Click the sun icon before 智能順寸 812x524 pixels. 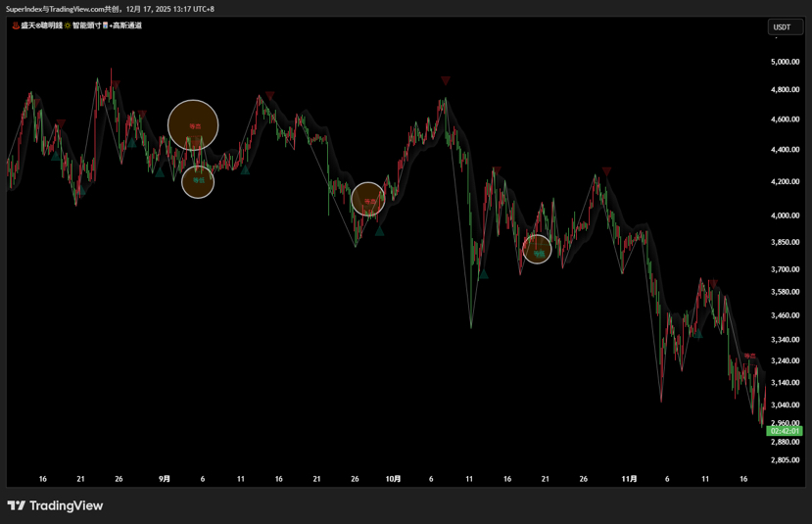68,25
